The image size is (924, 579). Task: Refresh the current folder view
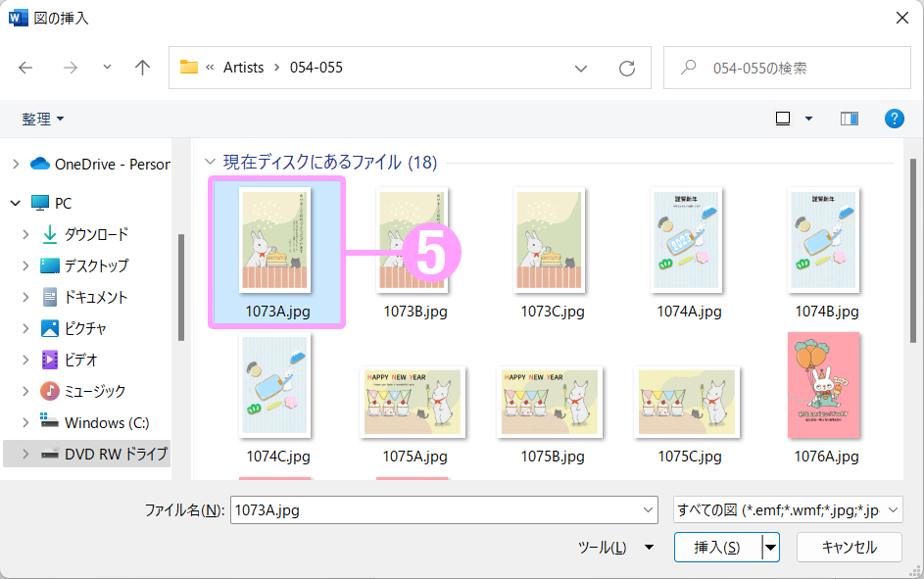(x=627, y=69)
